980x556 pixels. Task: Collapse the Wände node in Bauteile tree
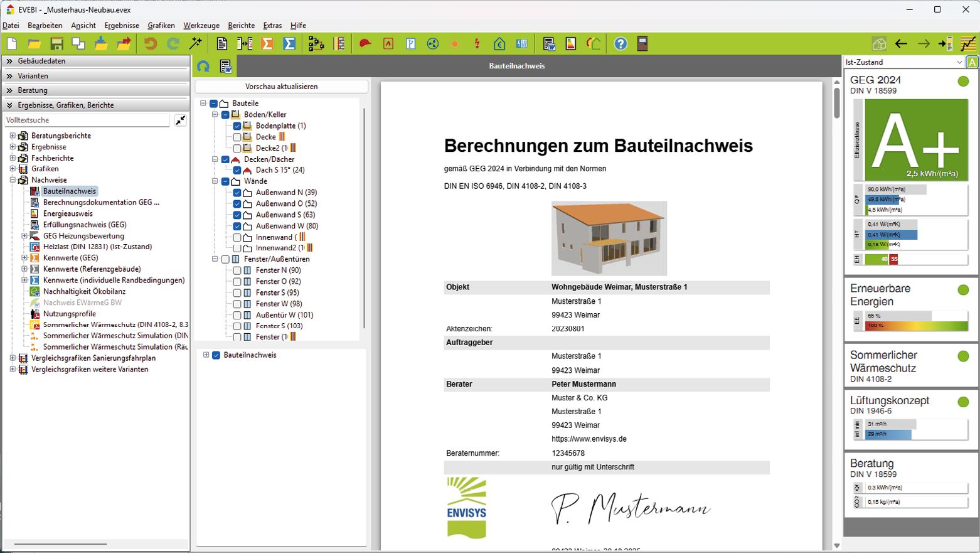coord(215,181)
